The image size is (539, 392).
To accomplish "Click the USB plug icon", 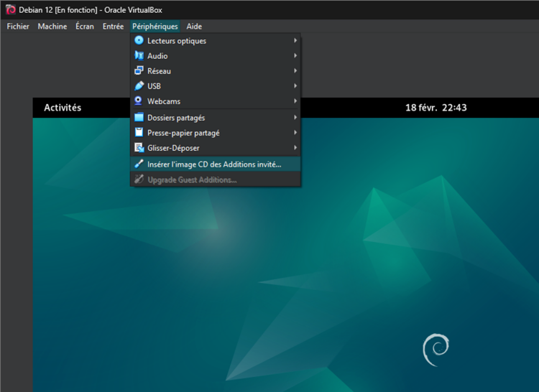I will point(139,86).
